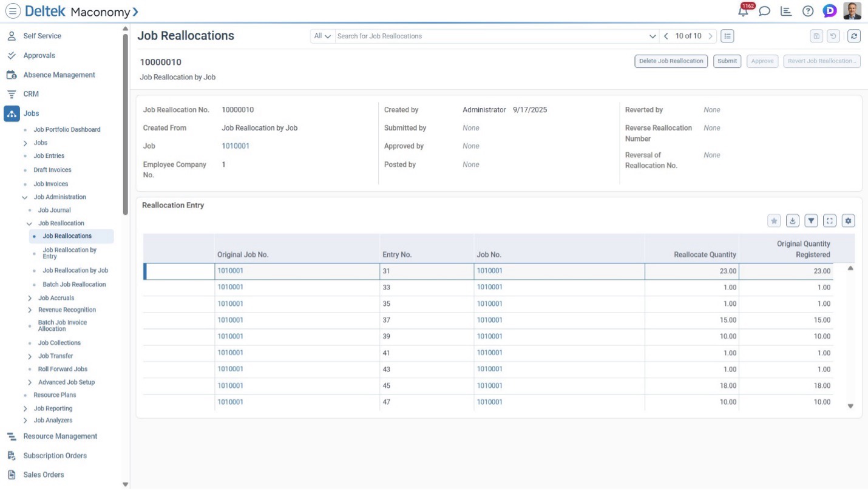868x491 pixels.
Task: Expand the Job Reporting tree node
Action: pos(25,409)
